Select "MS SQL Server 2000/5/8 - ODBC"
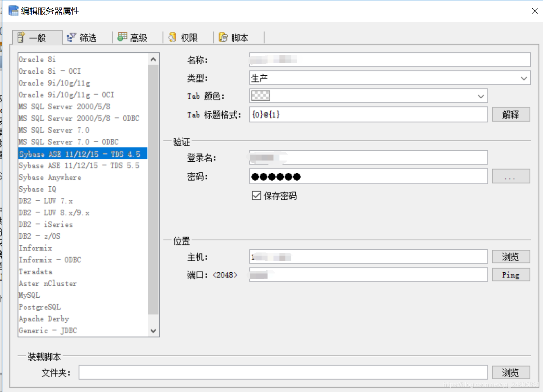543x392 pixels. pyautogui.click(x=83, y=119)
